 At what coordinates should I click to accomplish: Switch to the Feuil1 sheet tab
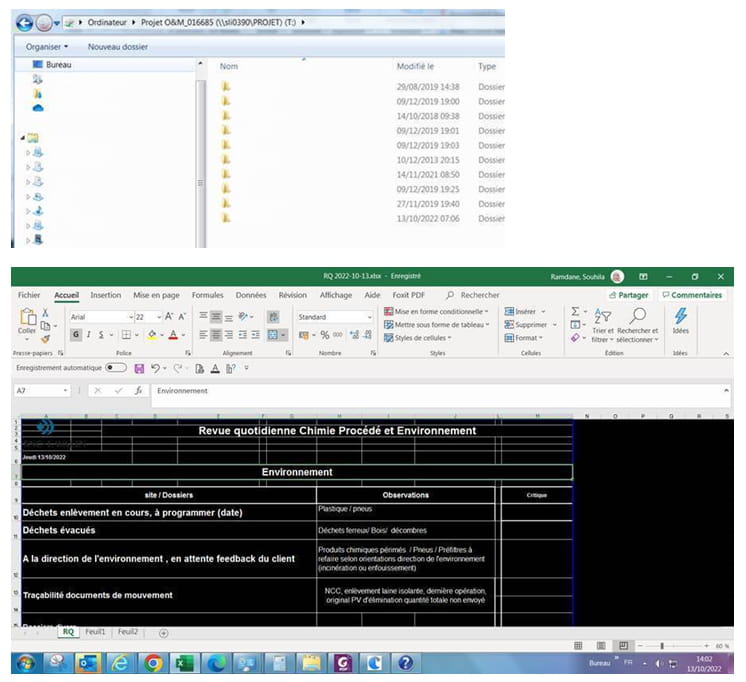(x=94, y=632)
